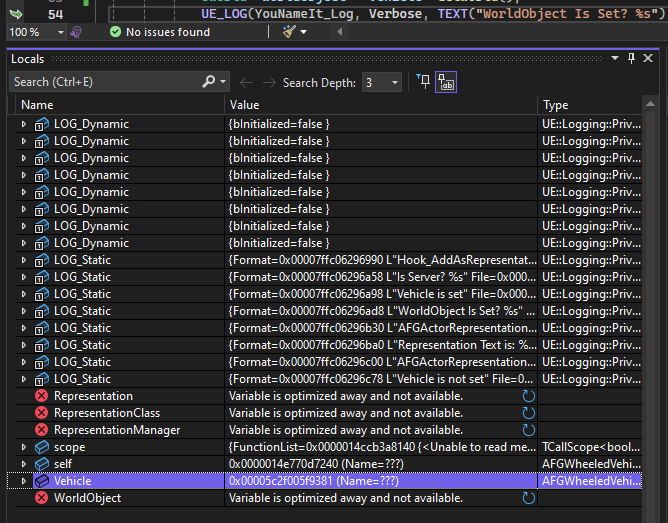Select AFGWheeledVehi type cell of self
The image size is (668, 523).
pos(590,464)
